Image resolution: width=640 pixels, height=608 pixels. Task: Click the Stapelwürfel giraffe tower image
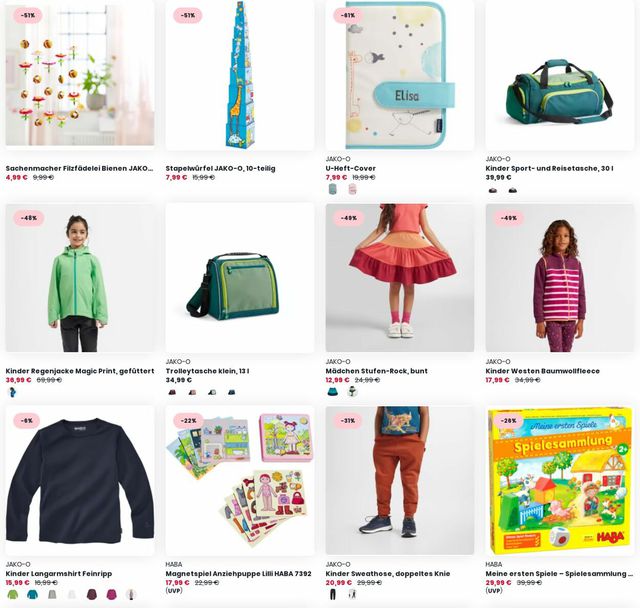tap(240, 75)
